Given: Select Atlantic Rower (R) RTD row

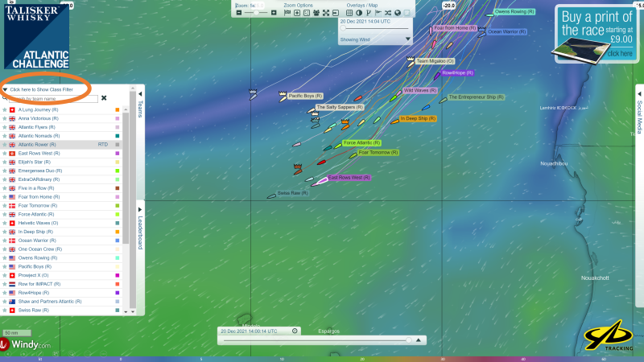Looking at the screenshot, I should pos(61,145).
